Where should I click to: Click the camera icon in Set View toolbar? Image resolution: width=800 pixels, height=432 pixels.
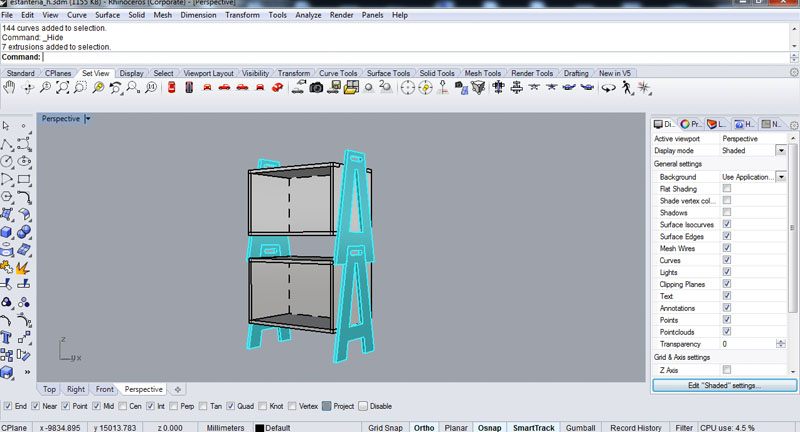[316, 88]
